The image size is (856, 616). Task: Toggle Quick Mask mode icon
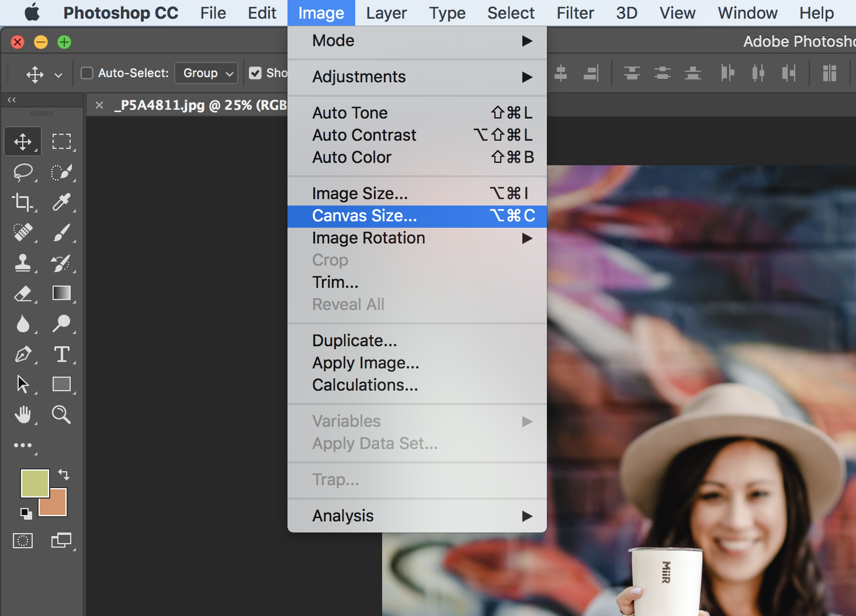click(x=23, y=541)
